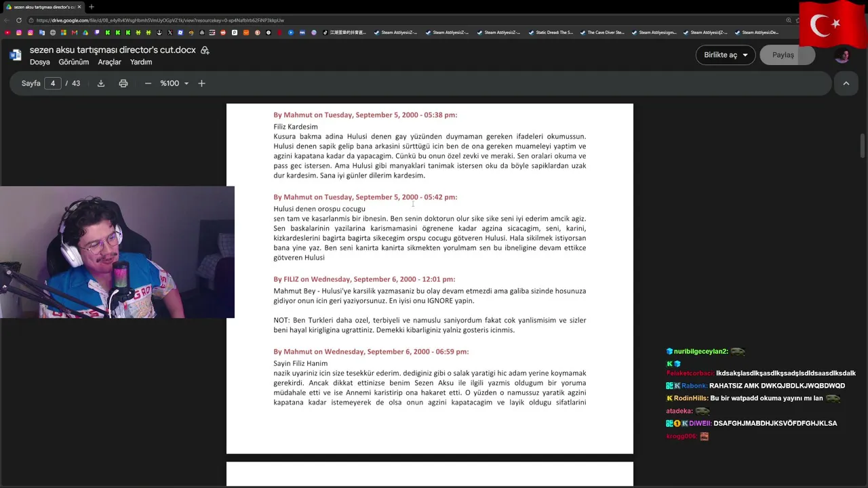Viewport: 868px width, 488px height.
Task: Click chat username Rabonk
Action: tap(695, 386)
